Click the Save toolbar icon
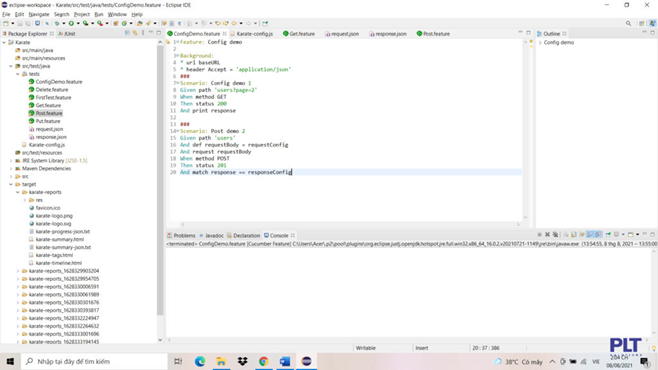 (20, 23)
